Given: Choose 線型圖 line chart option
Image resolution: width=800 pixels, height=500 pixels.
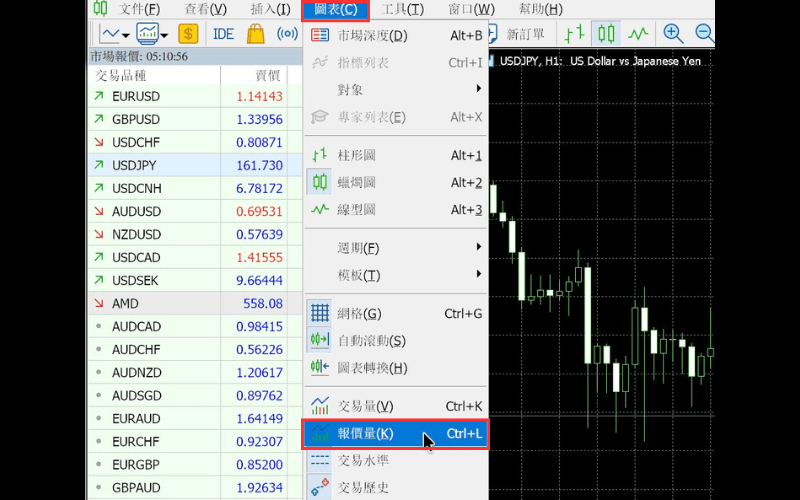Looking at the screenshot, I should pyautogui.click(x=396, y=210).
